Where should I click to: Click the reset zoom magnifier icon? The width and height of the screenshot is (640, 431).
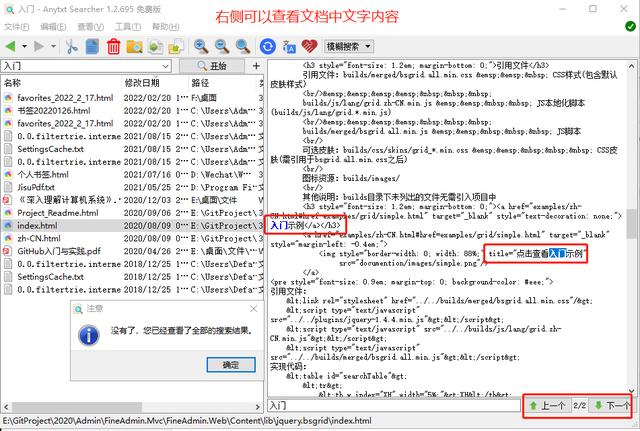(243, 47)
